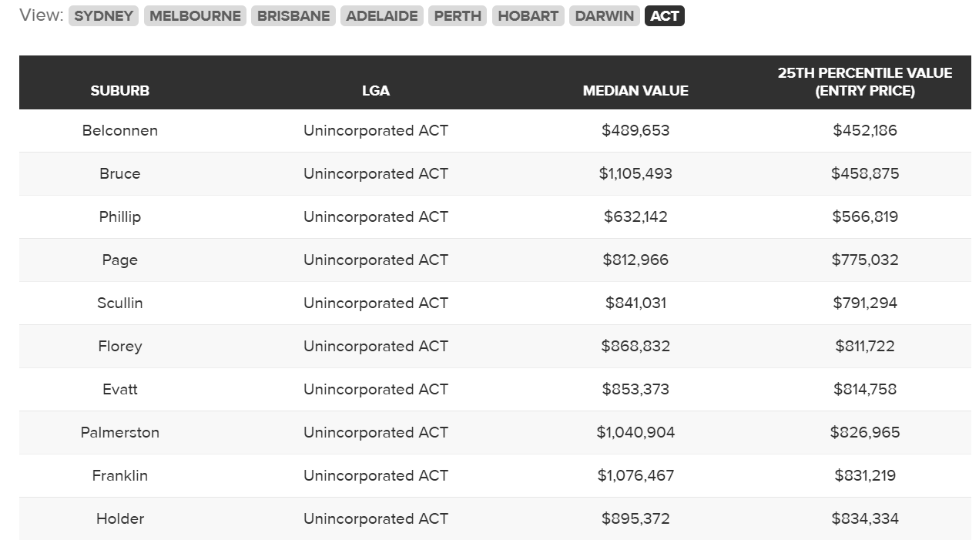The width and height of the screenshot is (979, 560).
Task: Click the 25th Percentile Value header
Action: point(865,82)
